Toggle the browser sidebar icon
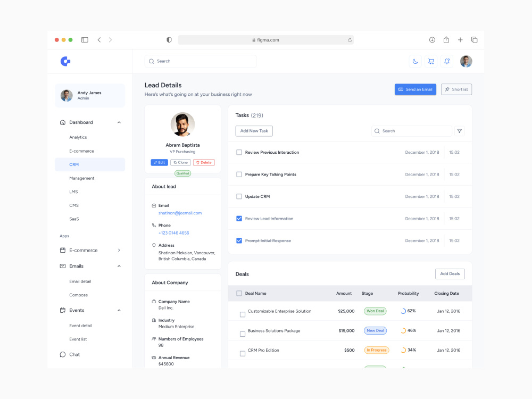The width and height of the screenshot is (532, 399). click(85, 40)
